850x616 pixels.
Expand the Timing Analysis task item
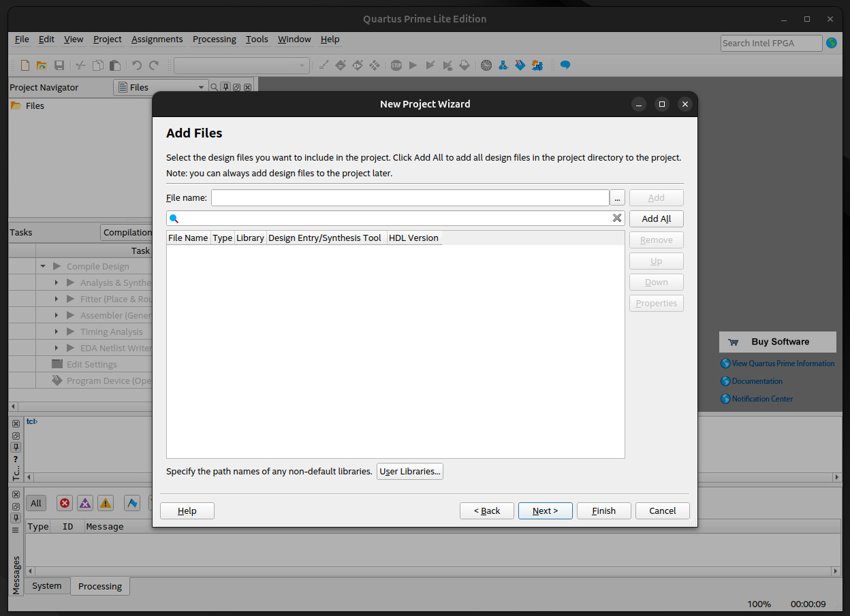(x=57, y=332)
